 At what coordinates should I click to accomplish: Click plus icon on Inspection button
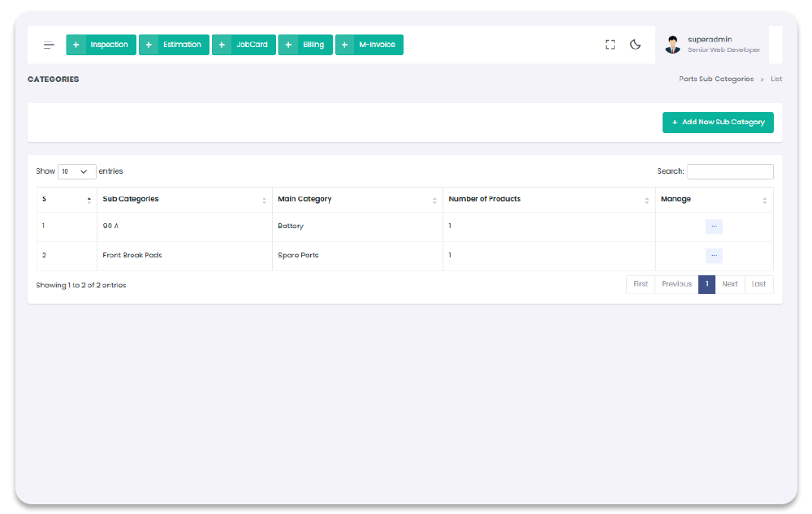(76, 45)
